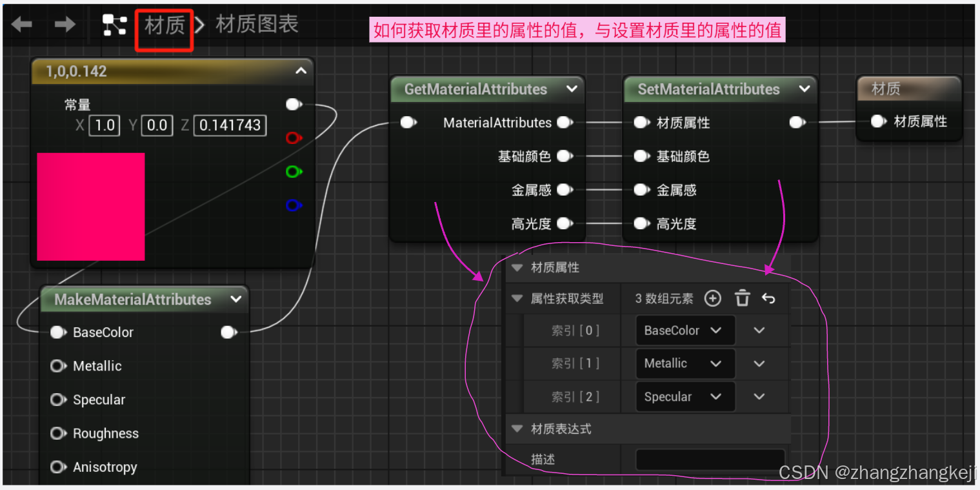Open the Metallic dropdown at index 1

[684, 363]
